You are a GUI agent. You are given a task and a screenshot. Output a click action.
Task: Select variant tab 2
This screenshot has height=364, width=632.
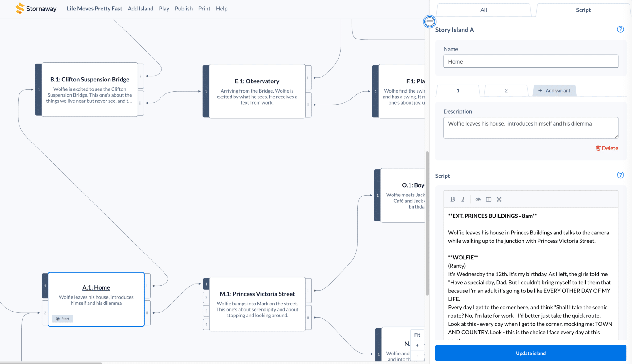pos(506,91)
